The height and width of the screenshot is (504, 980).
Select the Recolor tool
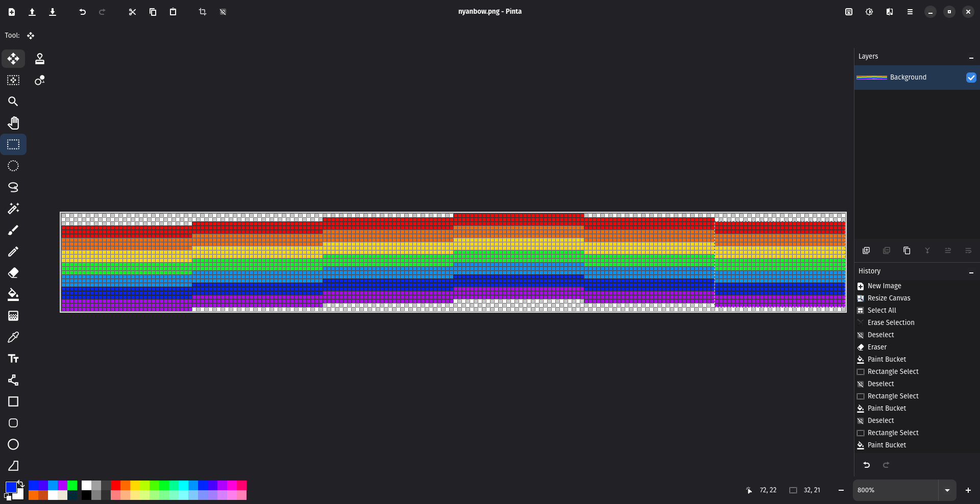[x=40, y=80]
